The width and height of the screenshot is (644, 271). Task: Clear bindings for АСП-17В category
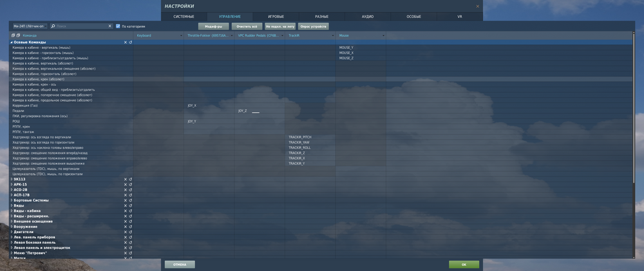[x=126, y=195]
